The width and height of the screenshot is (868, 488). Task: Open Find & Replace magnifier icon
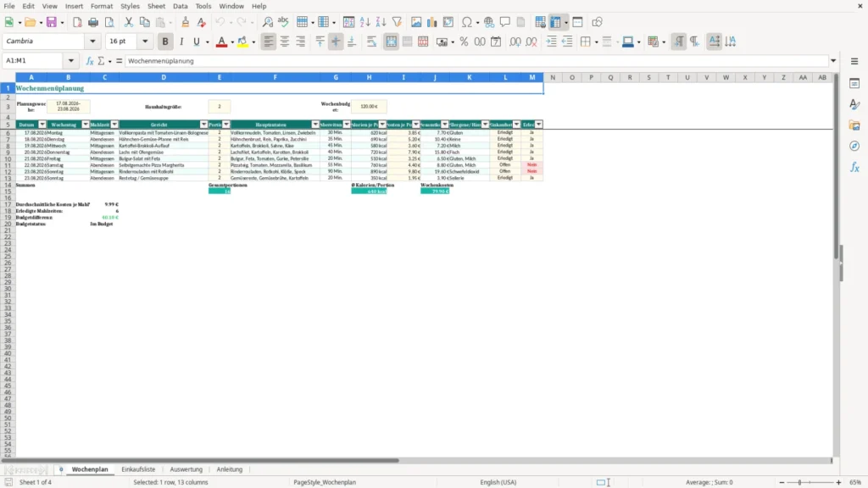[x=267, y=22]
